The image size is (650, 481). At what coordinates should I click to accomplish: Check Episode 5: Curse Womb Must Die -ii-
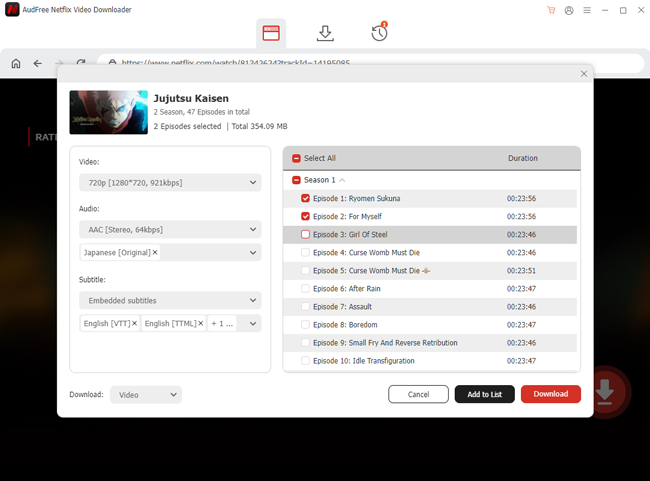coord(306,270)
